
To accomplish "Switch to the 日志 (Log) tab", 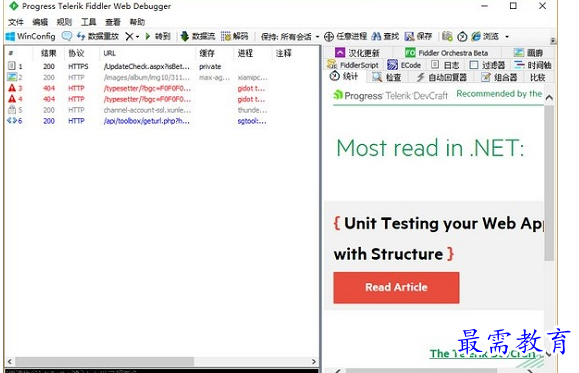I will (445, 65).
